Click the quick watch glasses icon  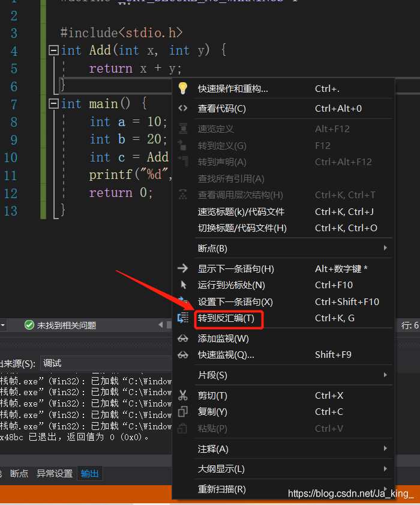(183, 355)
